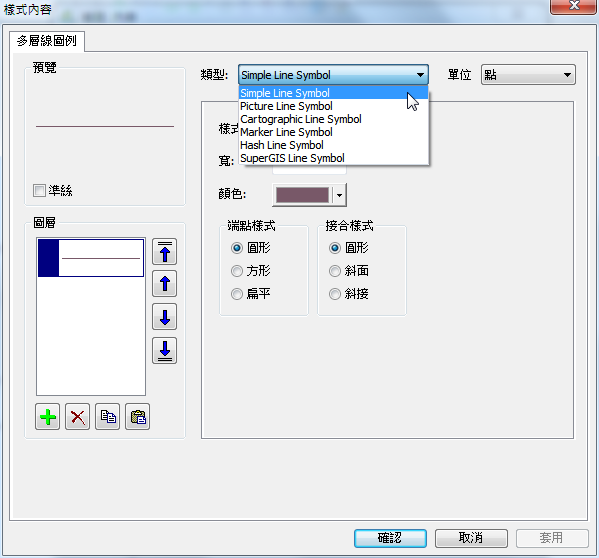This screenshot has width=599, height=558.
Task: Move selected layer down one level
Action: click(165, 317)
